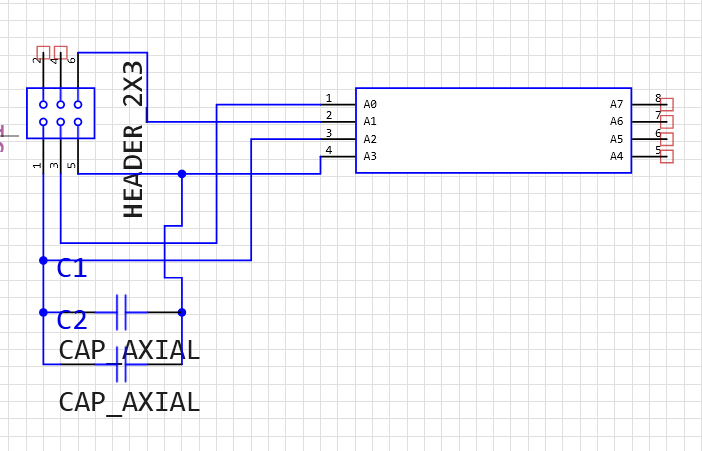702x451 pixels.
Task: Select pin number 2 beside A1
Action: (329, 116)
